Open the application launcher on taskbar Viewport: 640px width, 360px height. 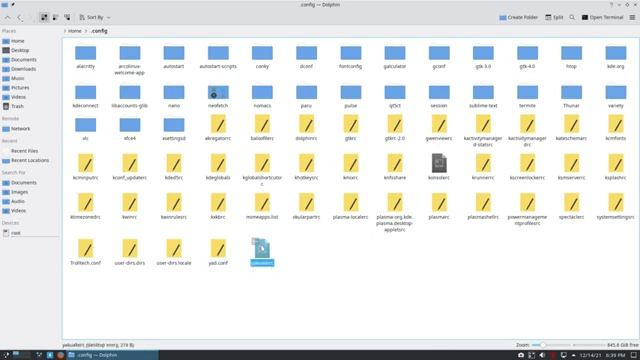pyautogui.click(x=6, y=355)
